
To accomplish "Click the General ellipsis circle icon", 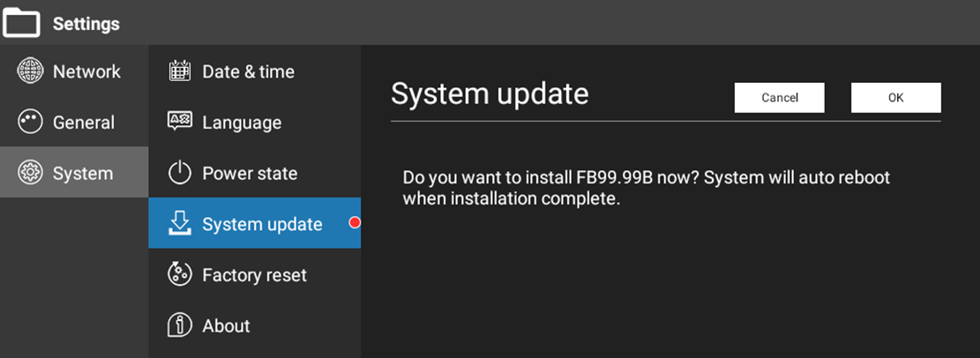I will click(29, 123).
